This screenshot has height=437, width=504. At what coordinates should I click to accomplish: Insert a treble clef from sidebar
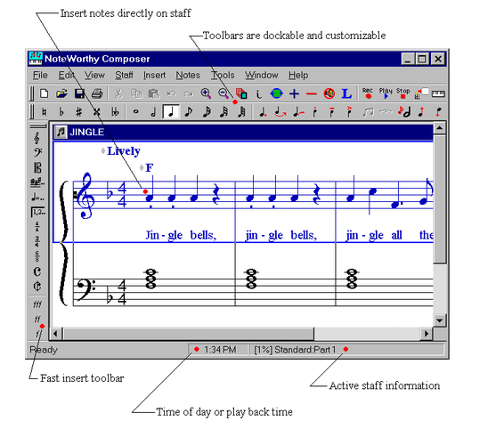(37, 138)
